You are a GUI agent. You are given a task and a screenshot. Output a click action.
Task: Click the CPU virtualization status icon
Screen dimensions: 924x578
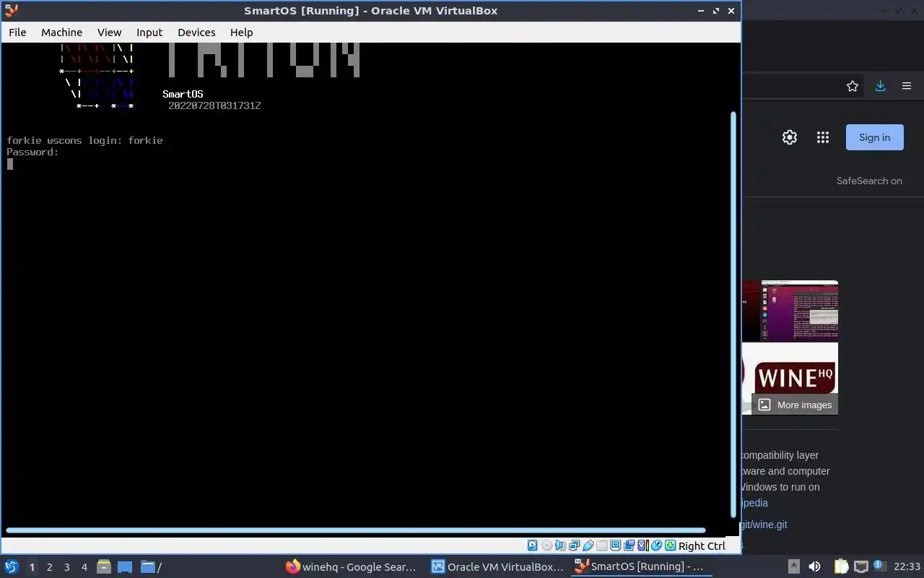click(x=643, y=545)
